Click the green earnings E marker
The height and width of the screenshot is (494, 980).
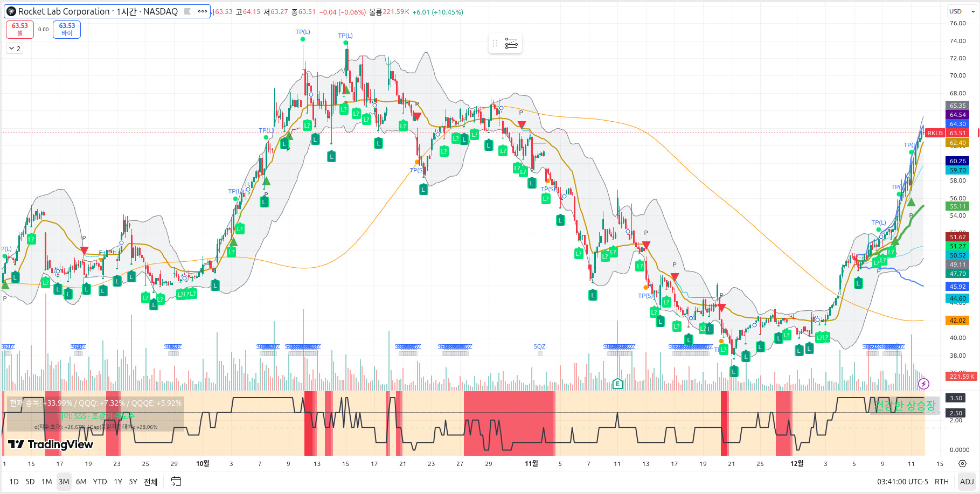coord(617,384)
